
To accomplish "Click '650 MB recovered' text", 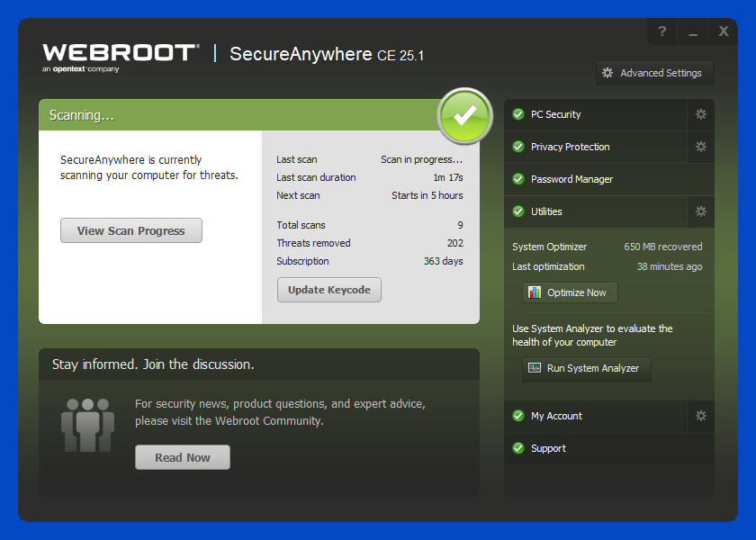I will 663,247.
